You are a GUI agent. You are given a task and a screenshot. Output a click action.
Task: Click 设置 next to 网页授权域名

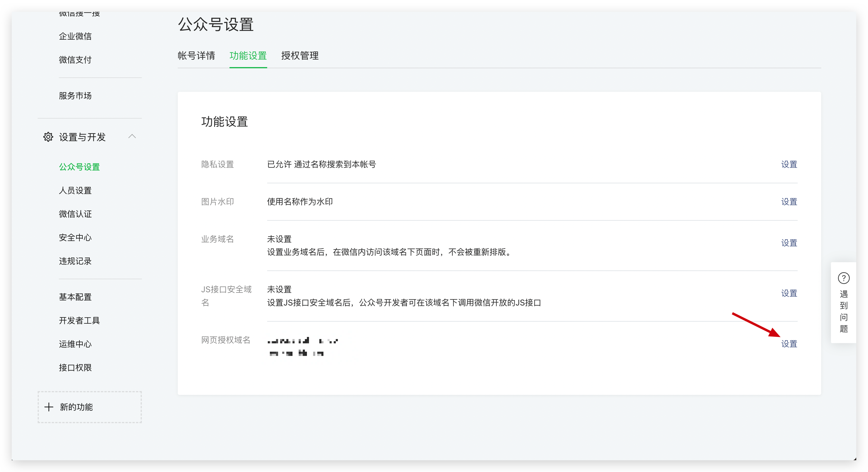tap(789, 344)
